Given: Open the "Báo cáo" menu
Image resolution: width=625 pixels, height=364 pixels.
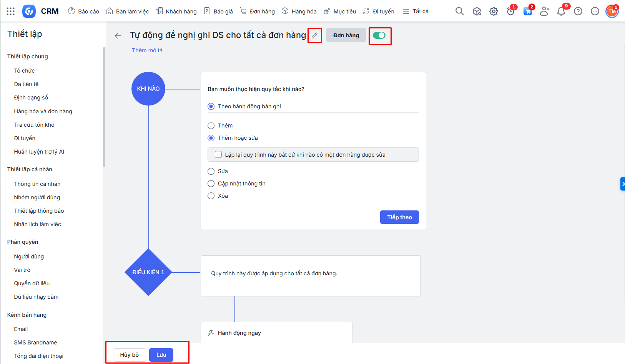Looking at the screenshot, I should point(83,12).
